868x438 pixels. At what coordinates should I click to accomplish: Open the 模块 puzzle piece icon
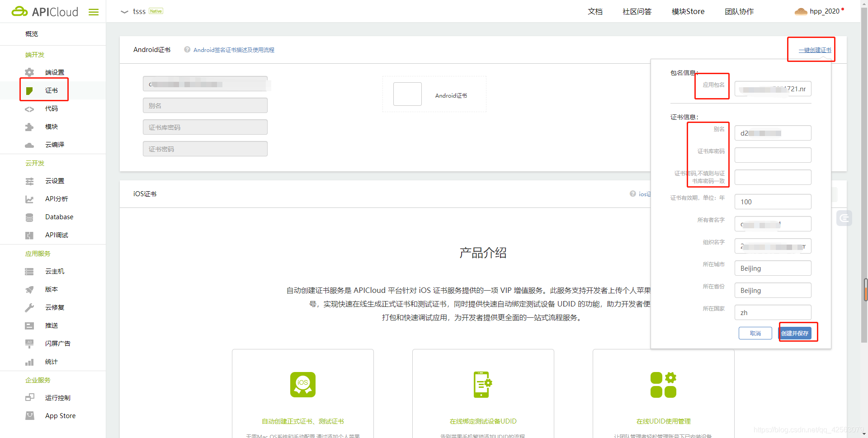click(29, 127)
